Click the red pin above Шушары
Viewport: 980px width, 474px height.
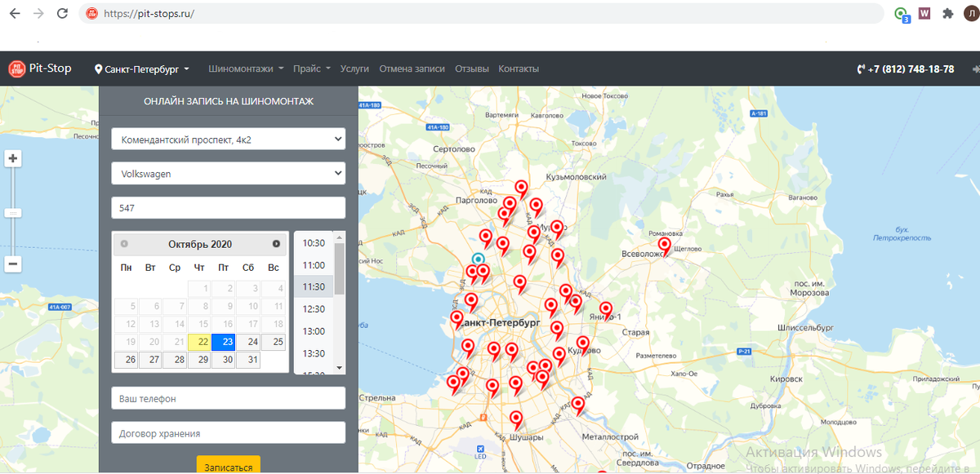tap(516, 419)
